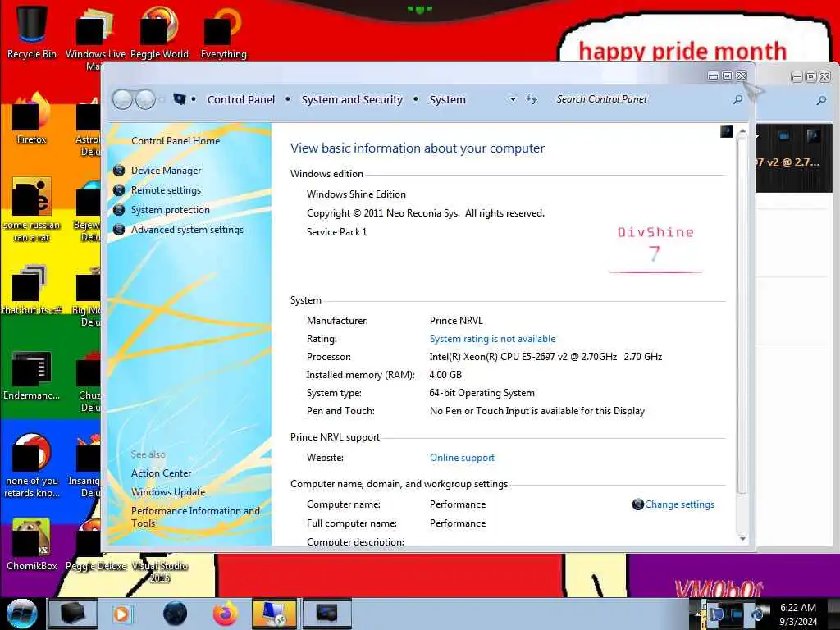Click the search magnifier in the background window

pos(820,100)
